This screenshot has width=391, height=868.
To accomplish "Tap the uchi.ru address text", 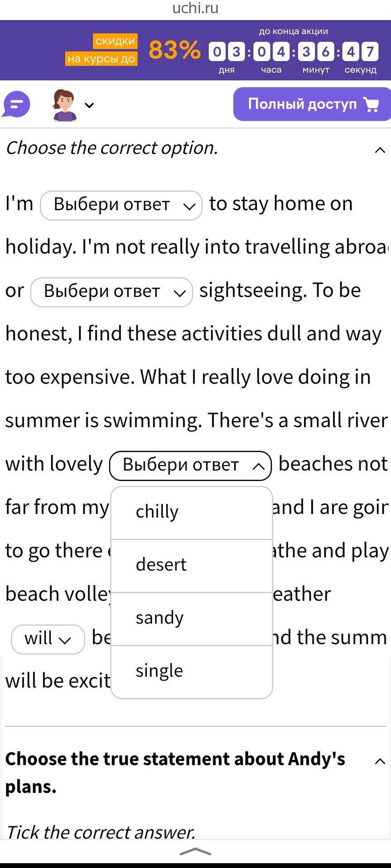I will click(x=195, y=8).
